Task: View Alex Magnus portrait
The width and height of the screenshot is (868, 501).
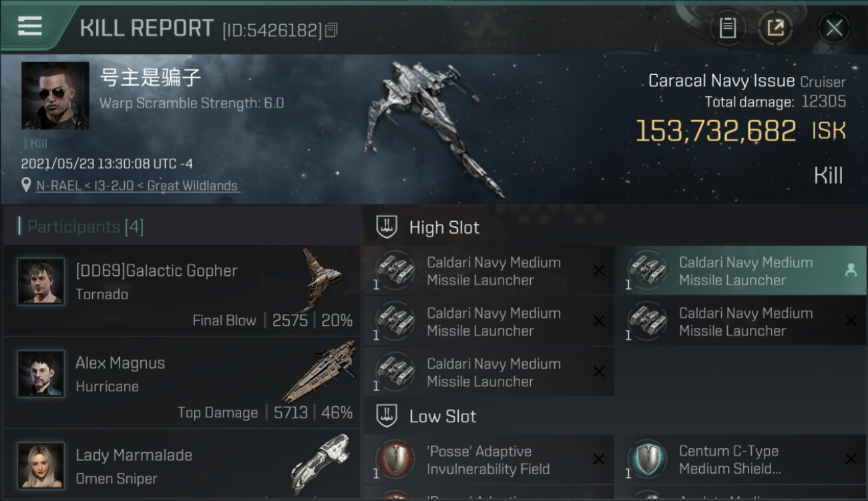Action: tap(41, 373)
